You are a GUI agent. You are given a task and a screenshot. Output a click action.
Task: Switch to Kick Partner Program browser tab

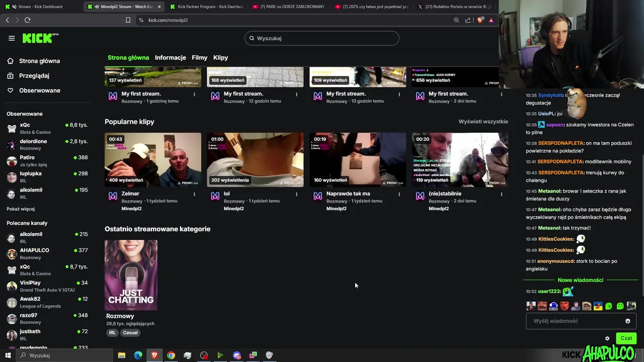(206, 7)
